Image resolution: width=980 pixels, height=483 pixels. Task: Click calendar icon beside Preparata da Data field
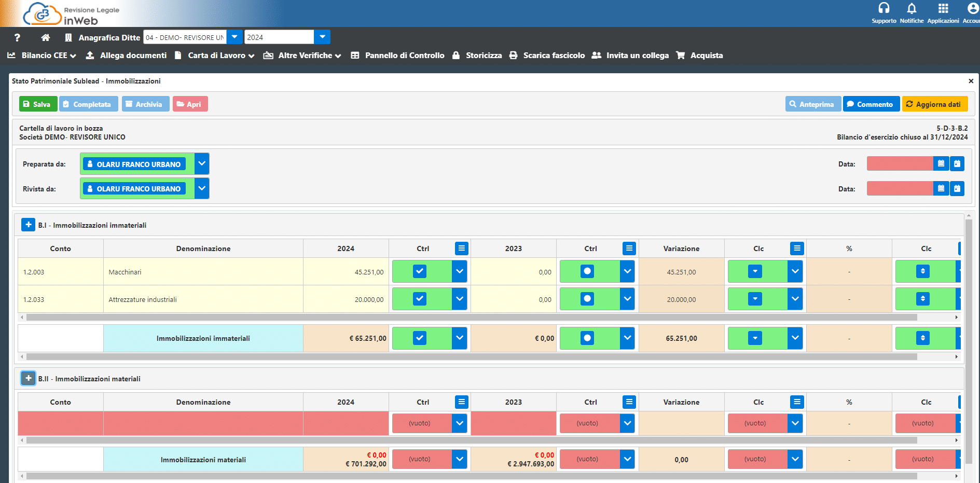941,163
